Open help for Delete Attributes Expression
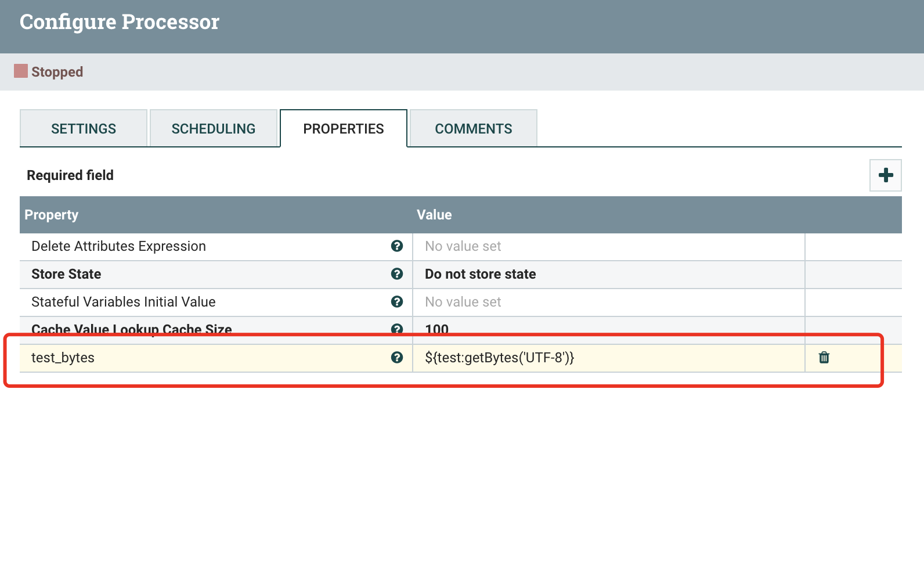924x562 pixels. [397, 246]
